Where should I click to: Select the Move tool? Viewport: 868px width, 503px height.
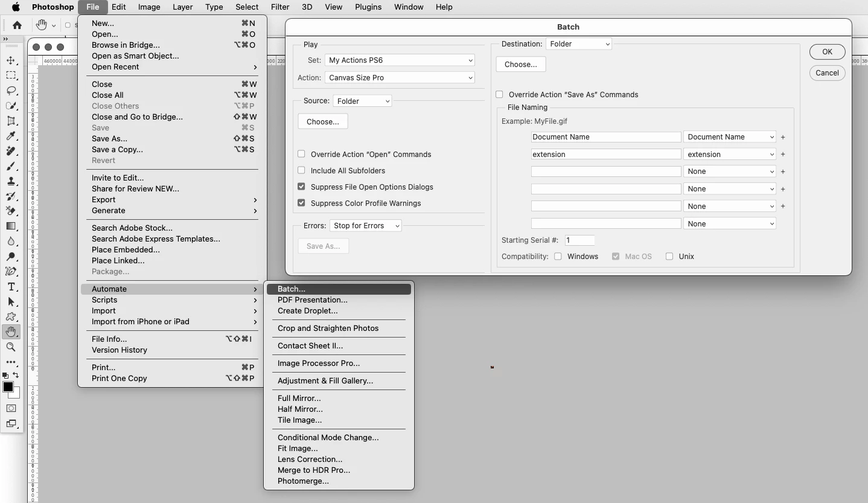tap(11, 60)
